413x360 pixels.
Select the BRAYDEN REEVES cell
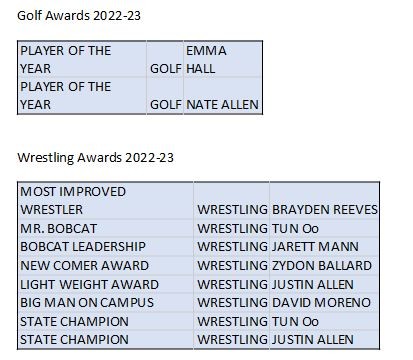tap(324, 201)
